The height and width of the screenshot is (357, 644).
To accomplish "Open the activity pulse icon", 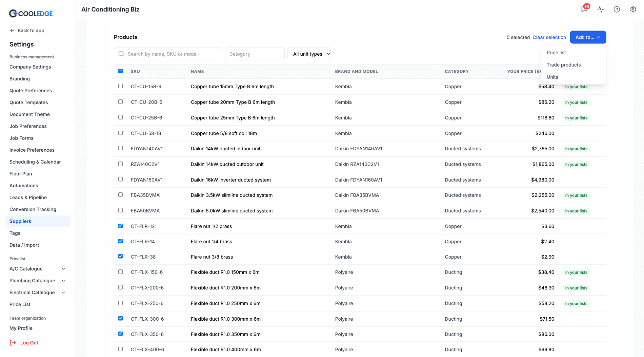I will click(x=601, y=10).
